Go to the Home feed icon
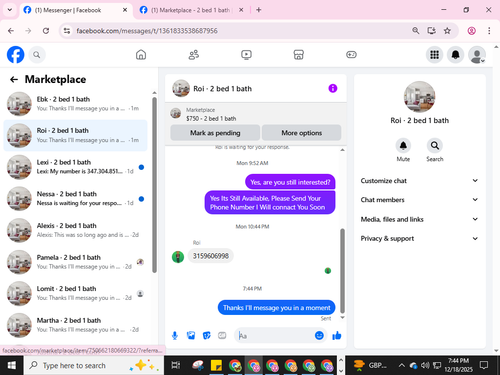Viewport: 500px width, 375px height. point(141,55)
